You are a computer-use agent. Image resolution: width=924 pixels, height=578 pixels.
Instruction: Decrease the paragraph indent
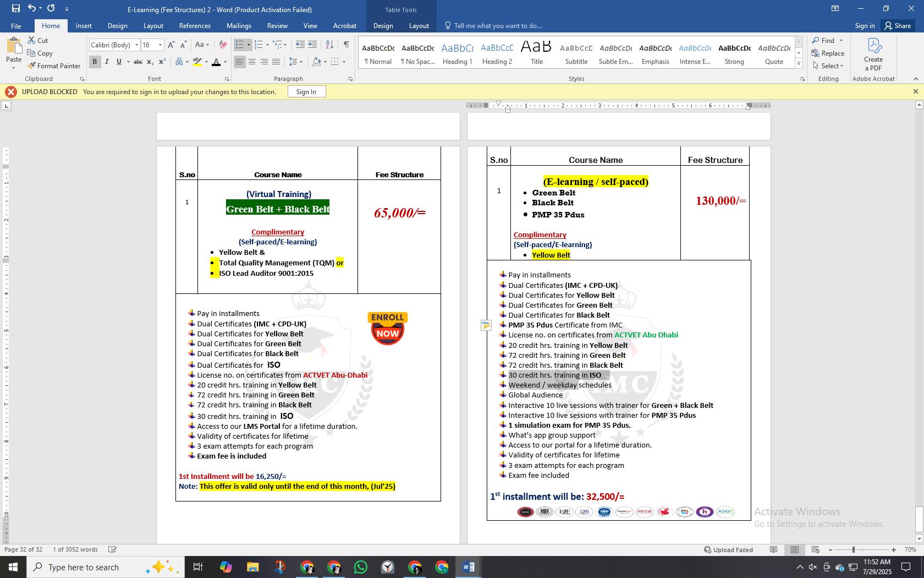(x=300, y=45)
